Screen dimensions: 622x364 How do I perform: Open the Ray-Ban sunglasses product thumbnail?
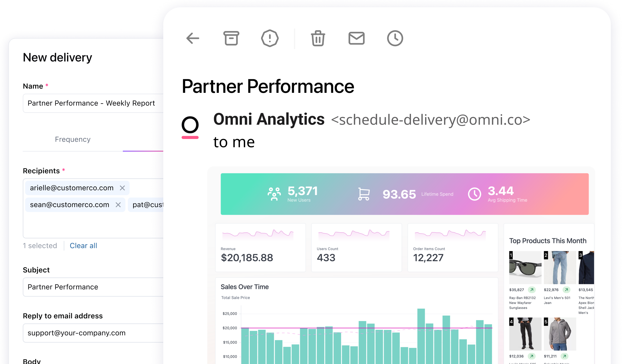(x=525, y=267)
